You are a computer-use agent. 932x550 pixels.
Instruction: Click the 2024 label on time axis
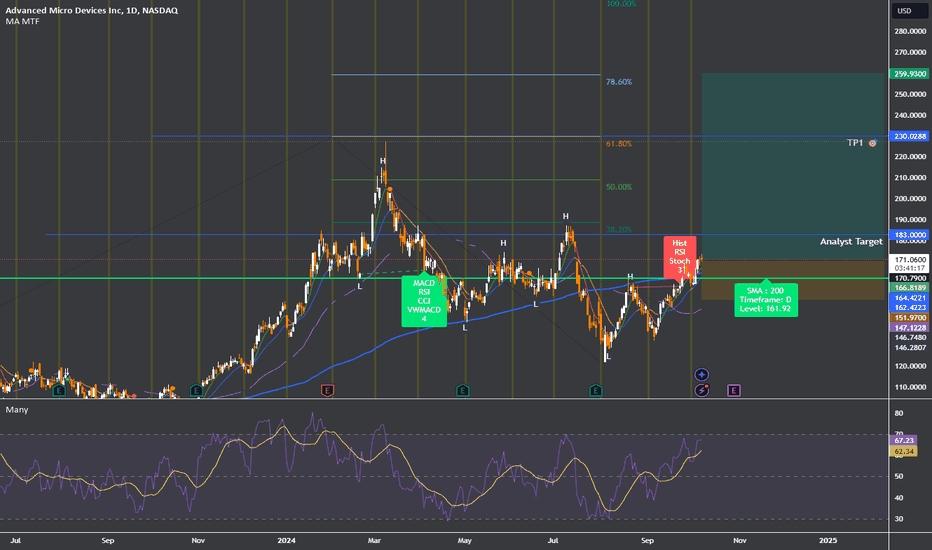(286, 540)
